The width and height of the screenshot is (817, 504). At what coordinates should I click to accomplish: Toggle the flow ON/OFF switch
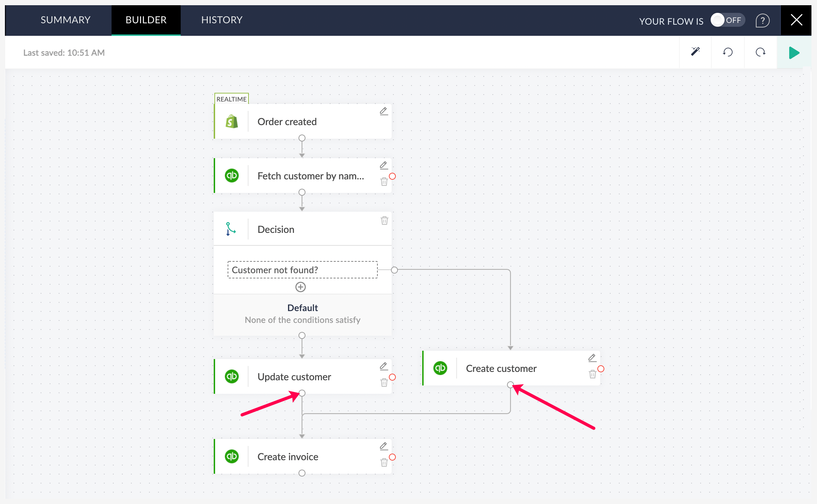[x=727, y=20]
